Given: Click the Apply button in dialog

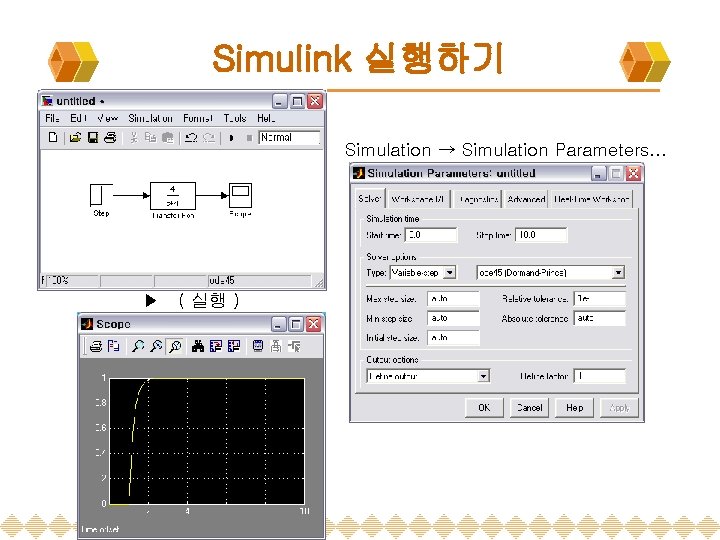Looking at the screenshot, I should click(619, 408).
